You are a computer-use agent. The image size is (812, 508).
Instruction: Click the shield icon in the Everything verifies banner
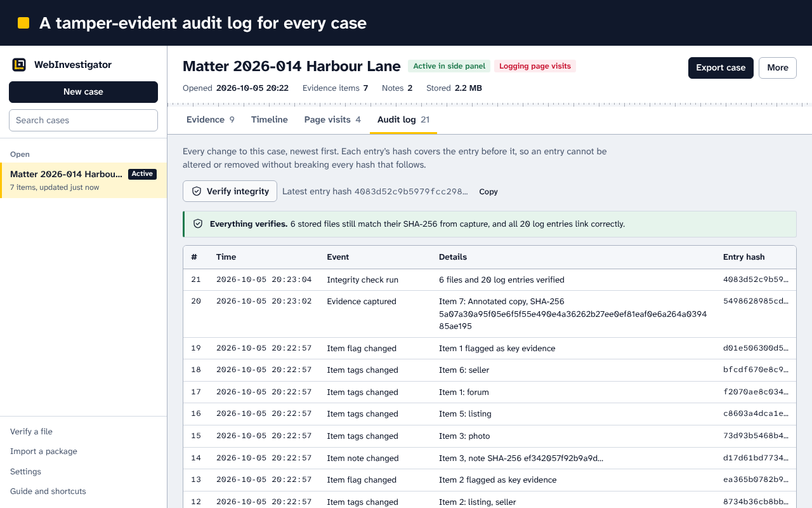(198, 224)
